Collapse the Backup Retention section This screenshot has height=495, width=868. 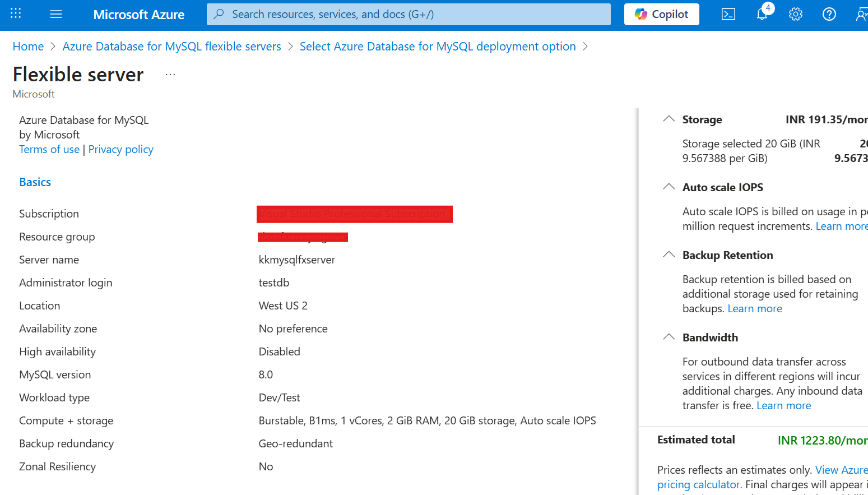tap(669, 255)
